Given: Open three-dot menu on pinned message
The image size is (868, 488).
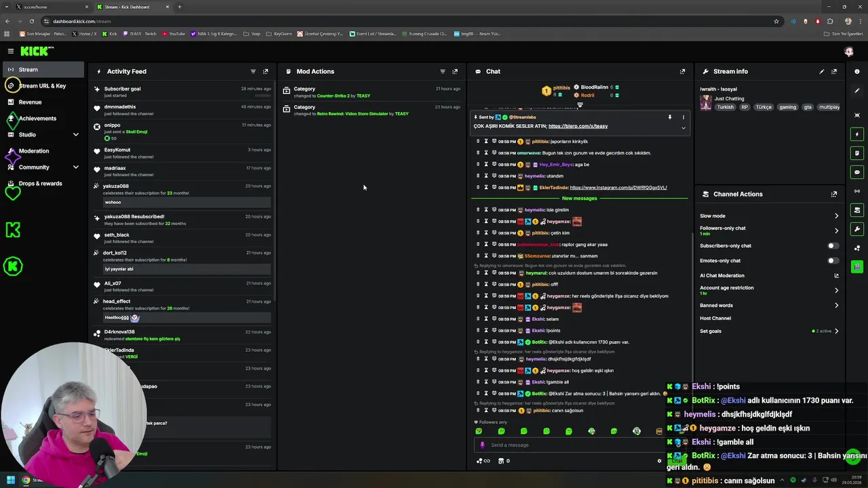Looking at the screenshot, I should pos(683,117).
